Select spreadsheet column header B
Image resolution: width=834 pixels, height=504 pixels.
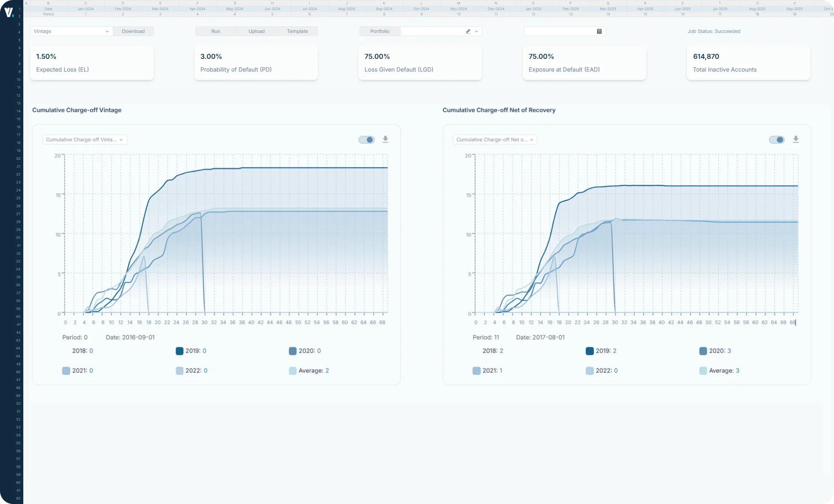point(48,3)
